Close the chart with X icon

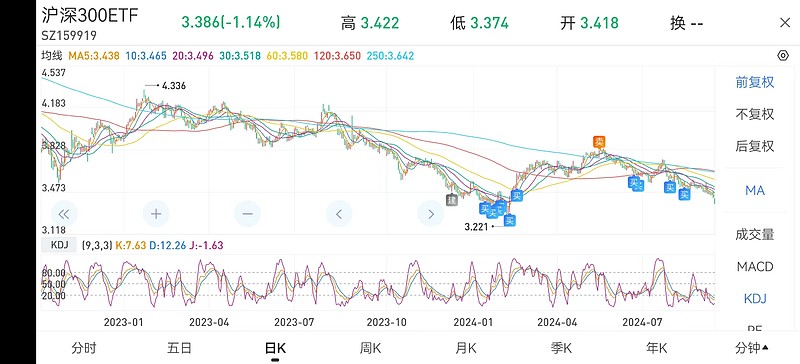pos(785,23)
